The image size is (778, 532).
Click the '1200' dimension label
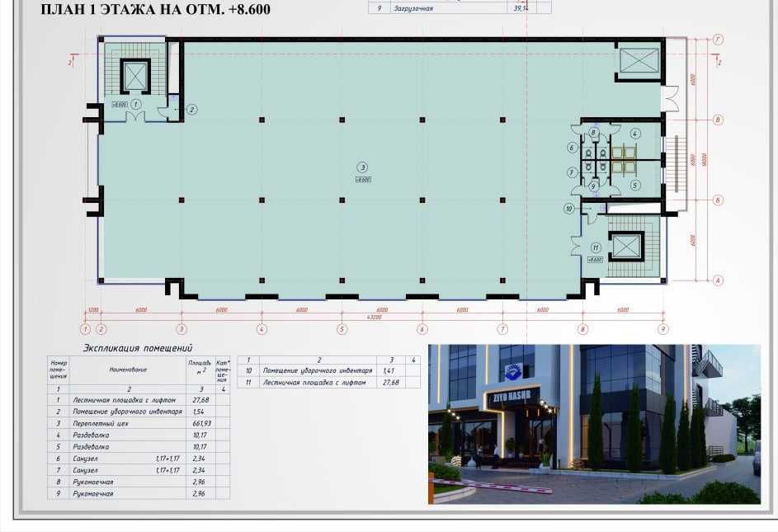point(92,310)
